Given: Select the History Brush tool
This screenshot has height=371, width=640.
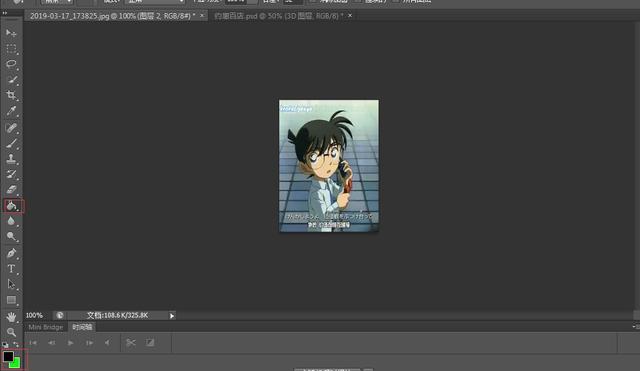Looking at the screenshot, I should pyautogui.click(x=11, y=174).
